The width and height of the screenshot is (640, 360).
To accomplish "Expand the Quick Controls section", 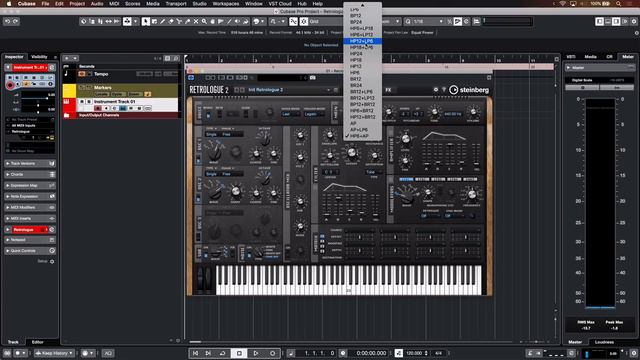I will click(30, 251).
